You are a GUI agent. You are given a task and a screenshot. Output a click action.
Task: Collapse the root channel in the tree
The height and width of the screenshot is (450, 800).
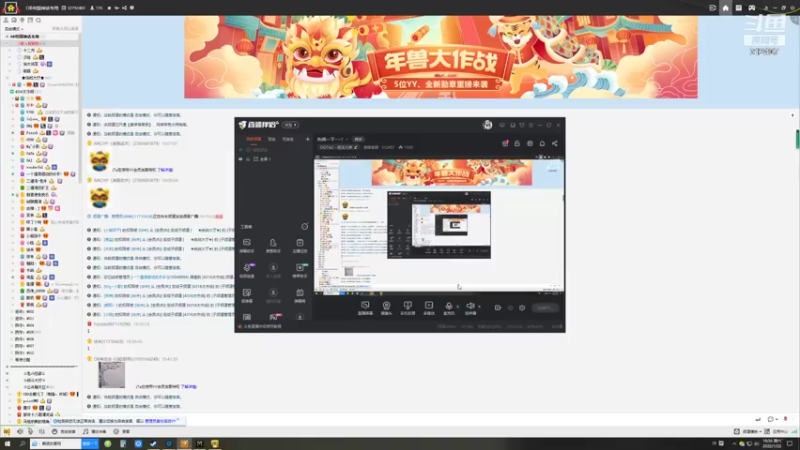pos(7,37)
